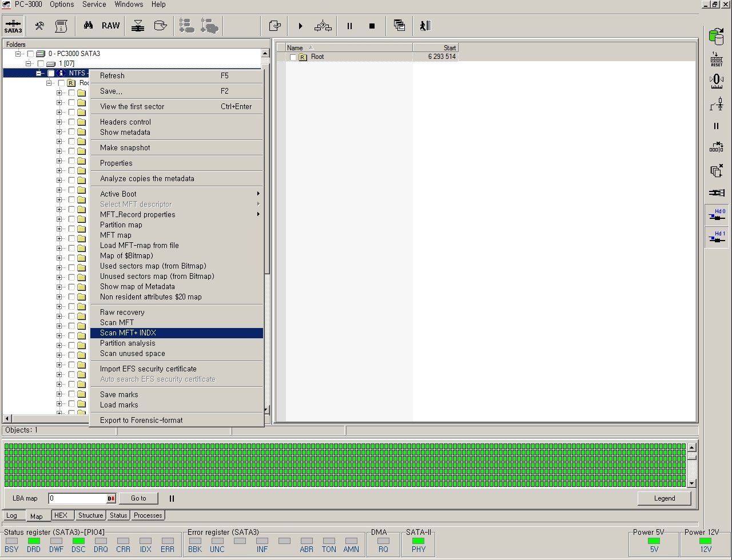The height and width of the screenshot is (560, 732).
Task: Open the Service menu
Action: (x=94, y=5)
